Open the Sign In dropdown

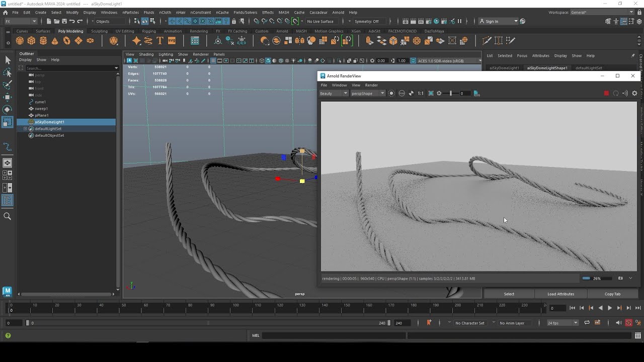(498, 21)
